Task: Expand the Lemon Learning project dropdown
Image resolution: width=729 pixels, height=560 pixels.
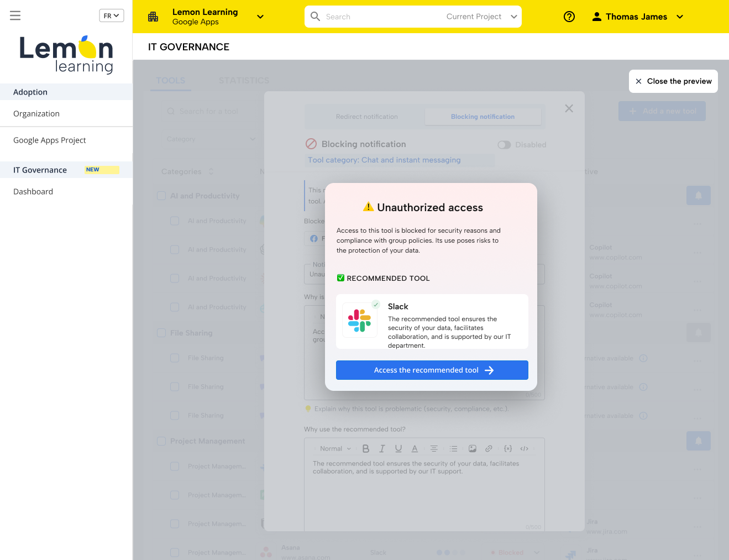Action: [x=260, y=17]
